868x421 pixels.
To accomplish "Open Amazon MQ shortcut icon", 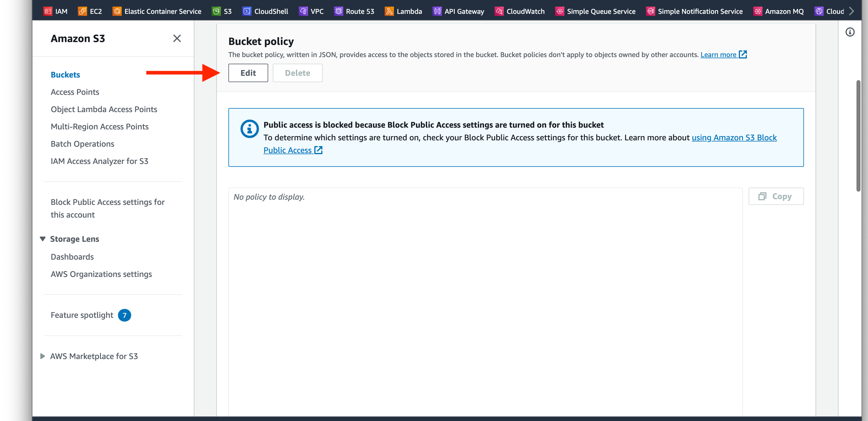I will [x=758, y=11].
